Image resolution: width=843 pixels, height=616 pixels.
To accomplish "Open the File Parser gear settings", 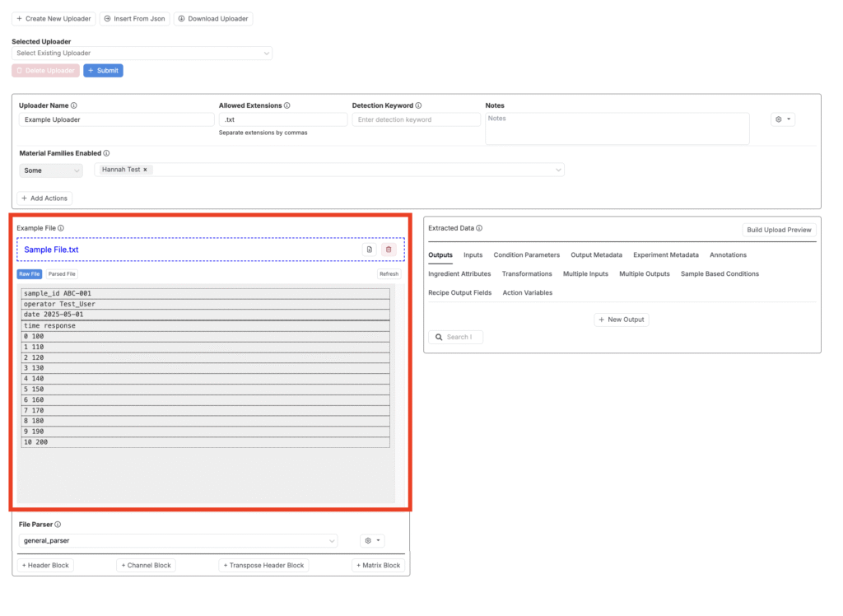I will (x=372, y=541).
